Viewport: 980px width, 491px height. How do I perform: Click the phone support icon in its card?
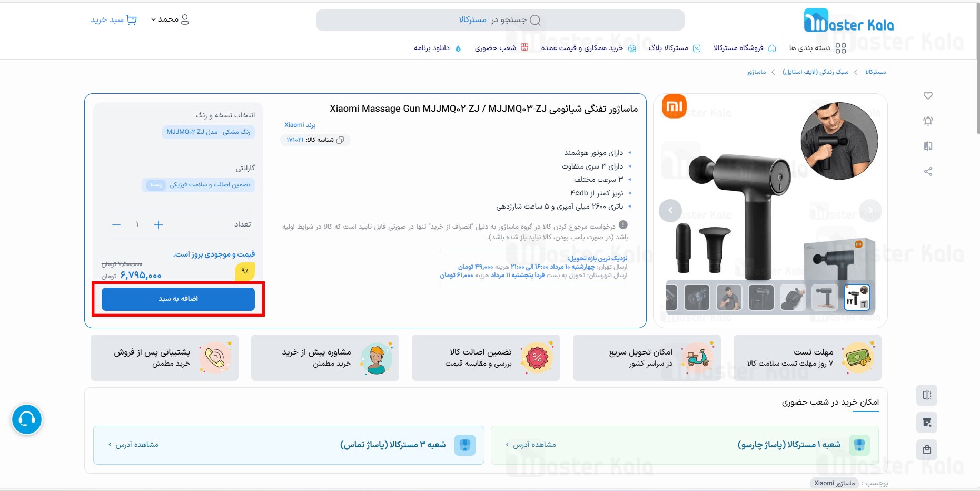point(215,358)
